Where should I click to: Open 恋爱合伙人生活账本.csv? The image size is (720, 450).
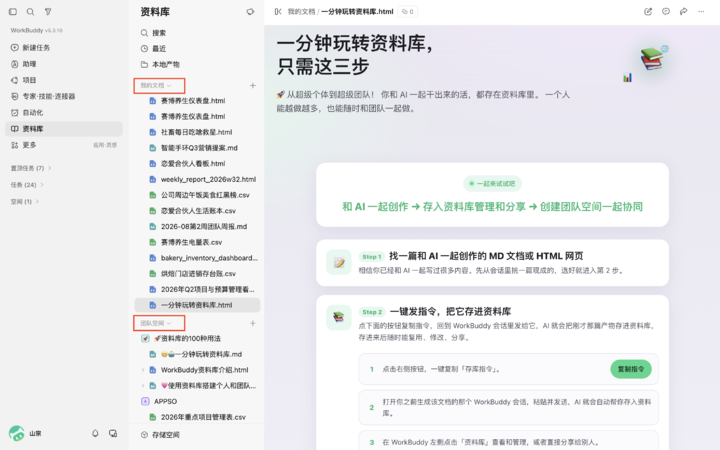197,211
